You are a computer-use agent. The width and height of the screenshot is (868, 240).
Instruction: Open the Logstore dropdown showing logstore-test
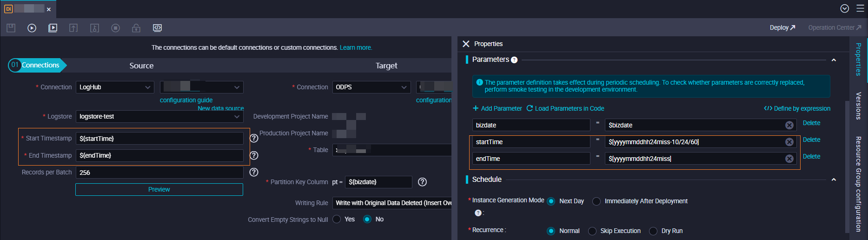[x=159, y=117]
